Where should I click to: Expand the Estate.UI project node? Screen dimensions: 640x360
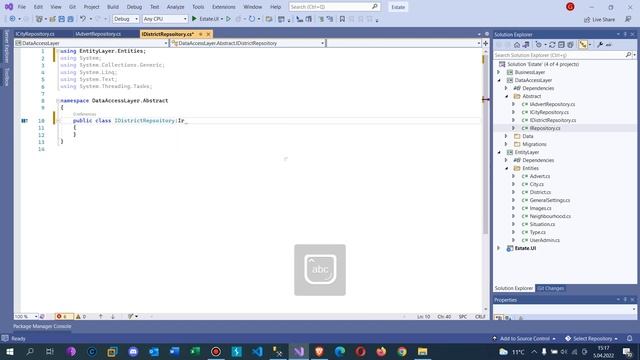499,248
